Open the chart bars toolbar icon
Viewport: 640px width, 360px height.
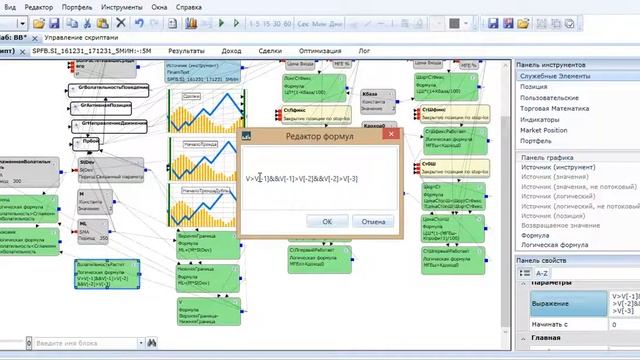point(191,23)
